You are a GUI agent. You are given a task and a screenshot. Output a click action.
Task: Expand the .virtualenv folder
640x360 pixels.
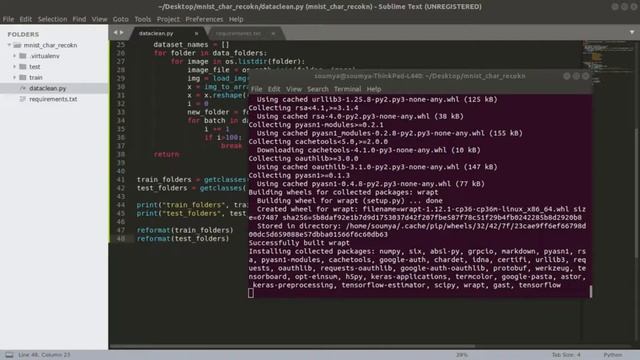tap(15, 56)
